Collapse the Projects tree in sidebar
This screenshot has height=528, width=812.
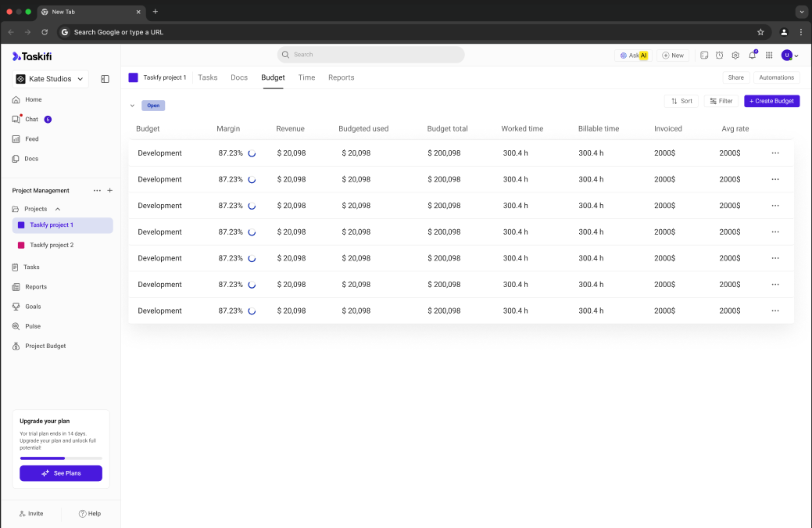pos(58,210)
